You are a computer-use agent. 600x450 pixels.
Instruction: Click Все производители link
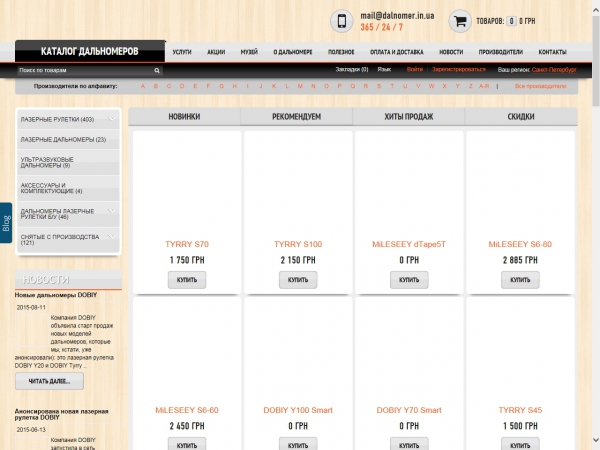(540, 86)
